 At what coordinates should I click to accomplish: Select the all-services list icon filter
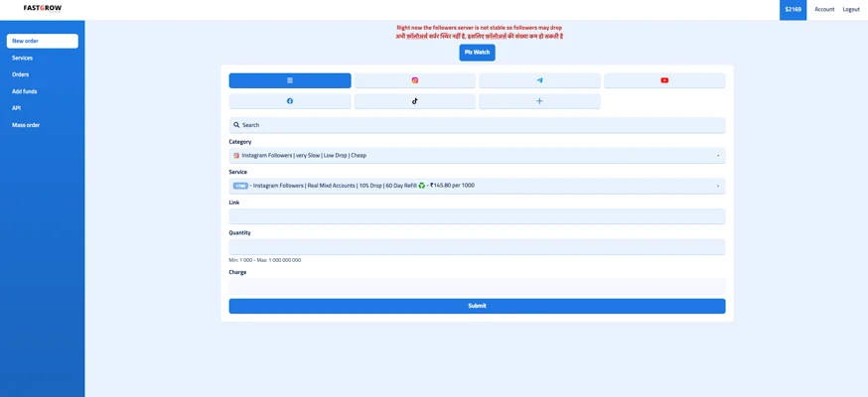tap(290, 80)
